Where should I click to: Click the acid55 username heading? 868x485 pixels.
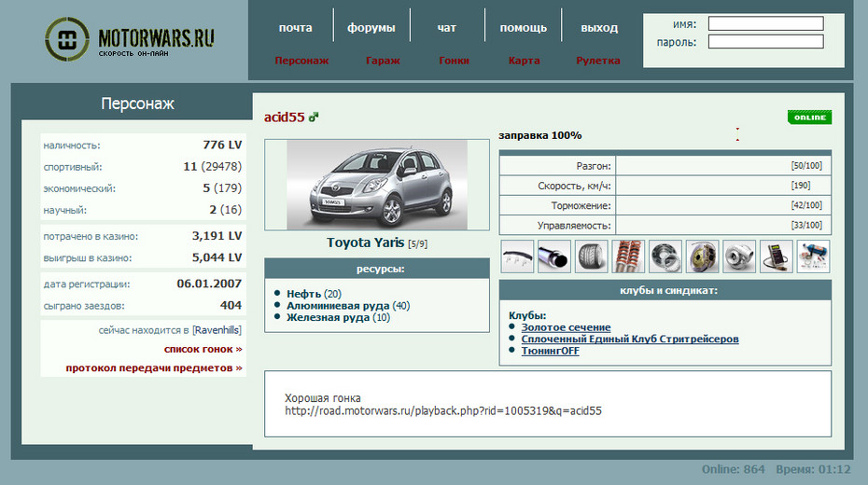coord(285,117)
